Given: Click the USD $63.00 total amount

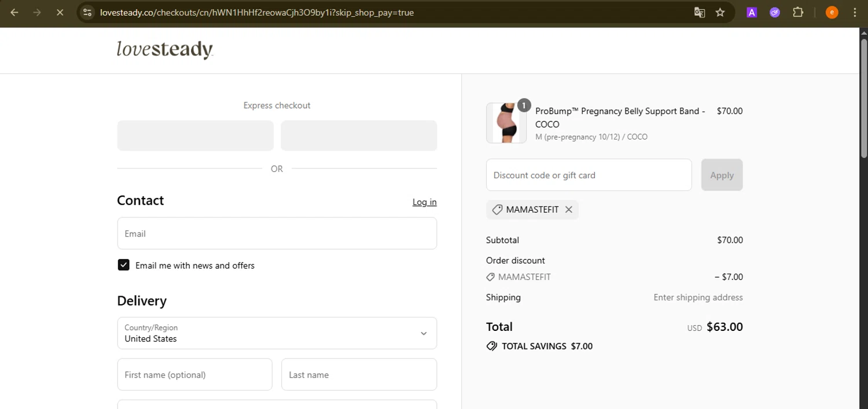Looking at the screenshot, I should (715, 327).
